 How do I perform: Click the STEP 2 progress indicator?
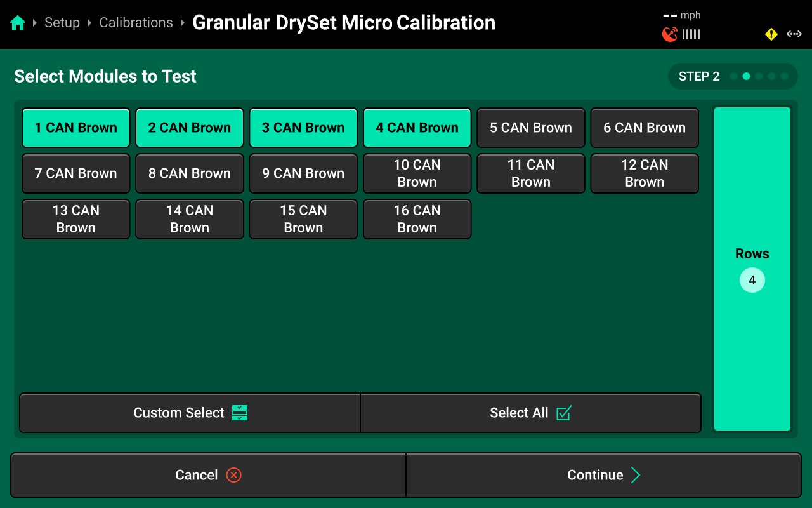pyautogui.click(x=733, y=76)
